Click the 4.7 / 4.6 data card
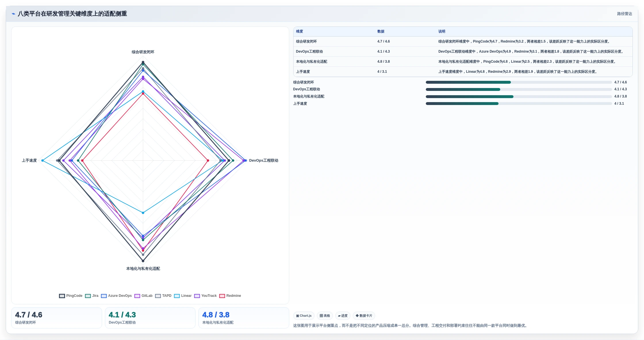The width and height of the screenshot is (644, 340). click(57, 318)
